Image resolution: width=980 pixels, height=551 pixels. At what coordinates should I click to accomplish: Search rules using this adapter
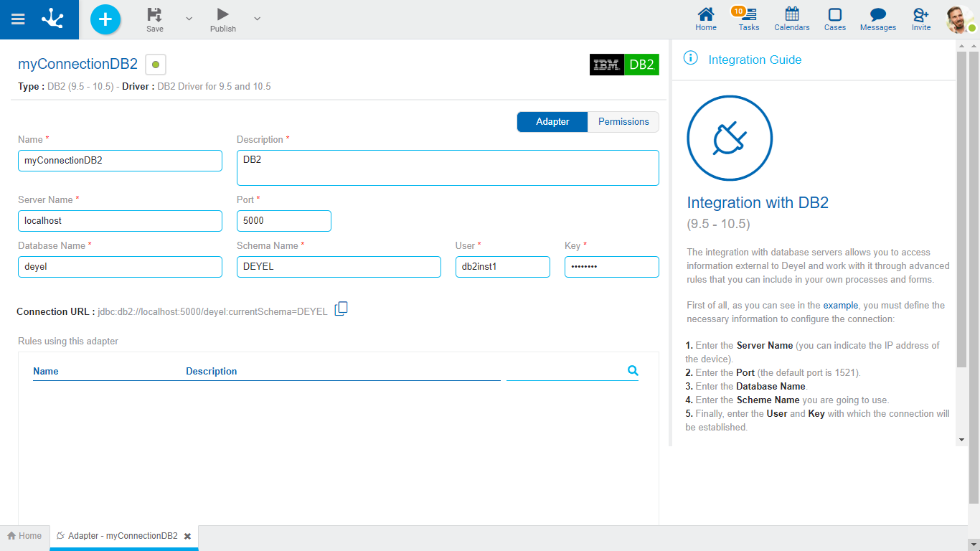632,370
